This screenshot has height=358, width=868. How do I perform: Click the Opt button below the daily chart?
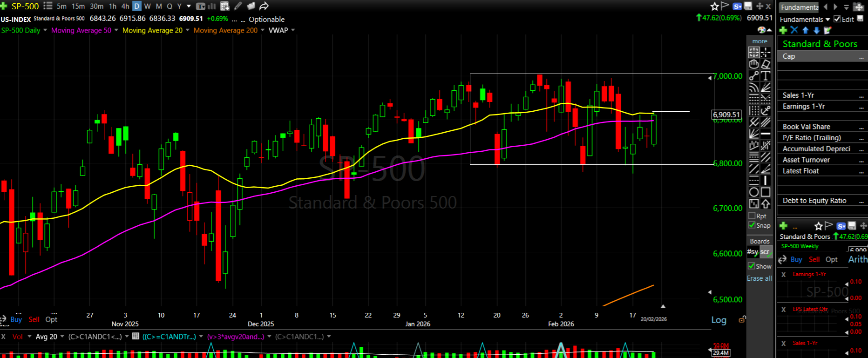[x=51, y=319]
